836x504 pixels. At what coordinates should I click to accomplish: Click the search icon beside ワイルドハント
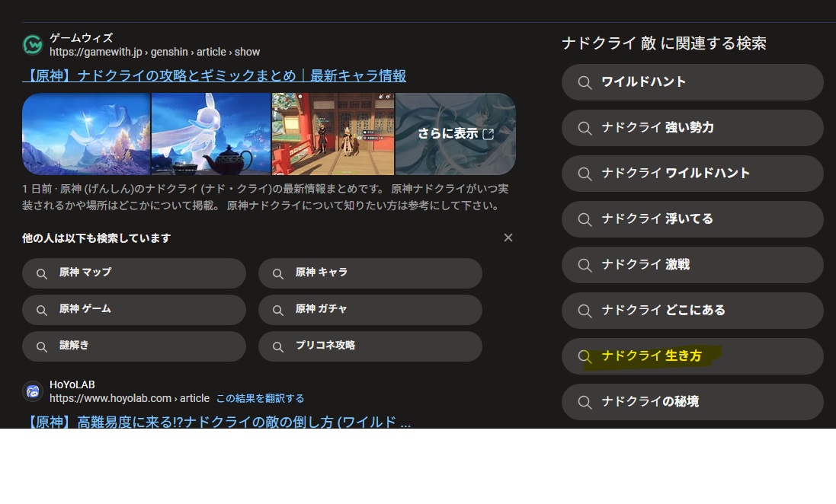click(585, 82)
